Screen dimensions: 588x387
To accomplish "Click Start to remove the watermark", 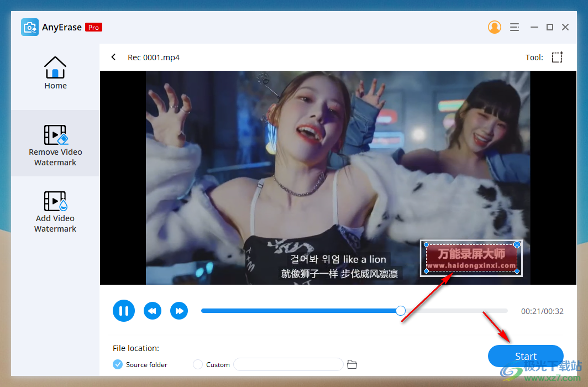I will tap(526, 356).
